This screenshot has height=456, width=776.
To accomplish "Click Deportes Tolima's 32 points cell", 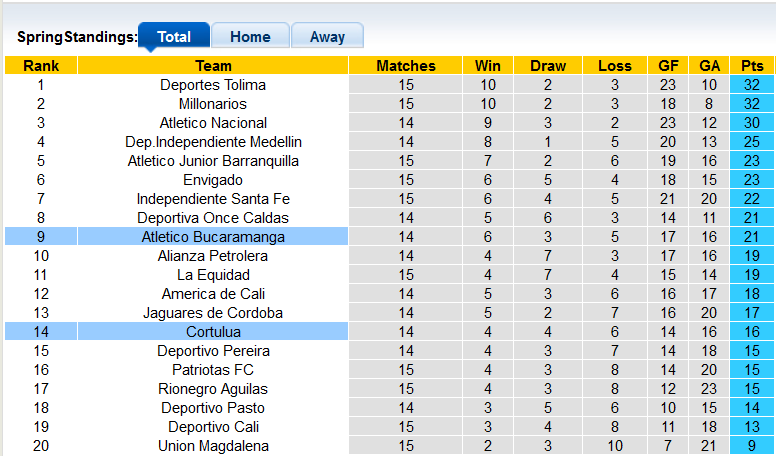I will point(752,85).
